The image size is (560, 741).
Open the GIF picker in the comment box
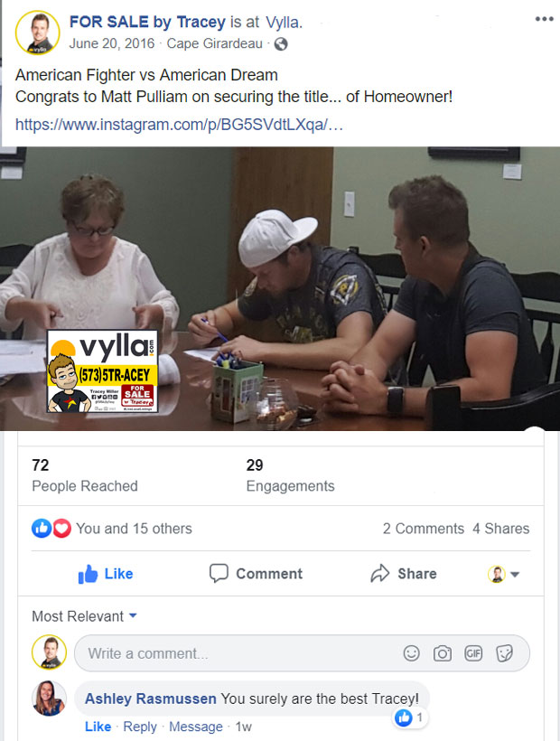click(x=473, y=653)
